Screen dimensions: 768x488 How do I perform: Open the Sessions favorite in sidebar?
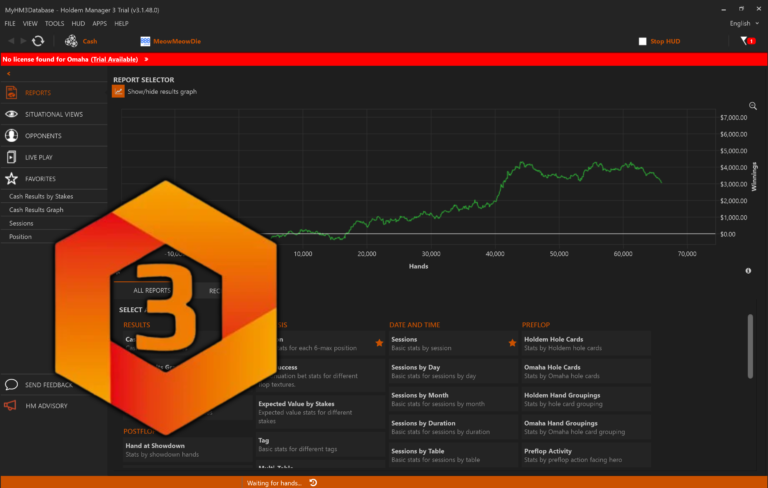21,223
